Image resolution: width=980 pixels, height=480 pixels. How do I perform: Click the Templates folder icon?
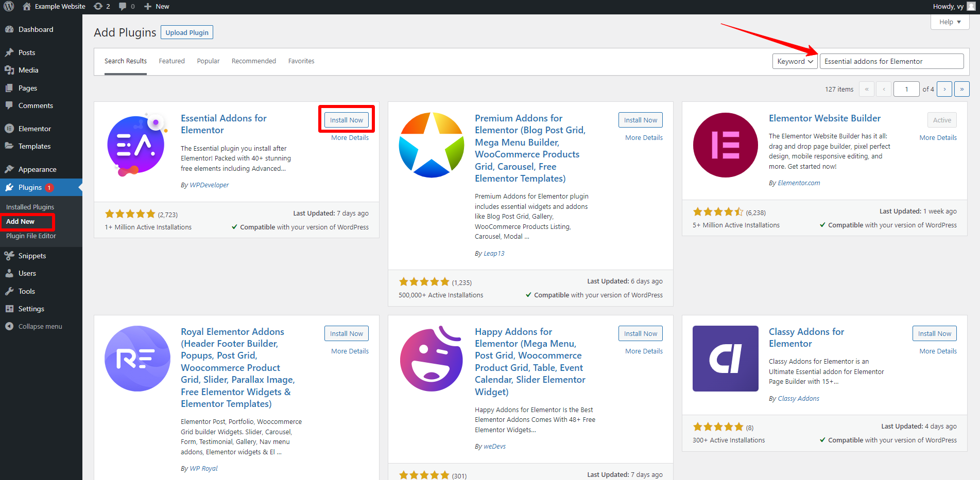9,146
